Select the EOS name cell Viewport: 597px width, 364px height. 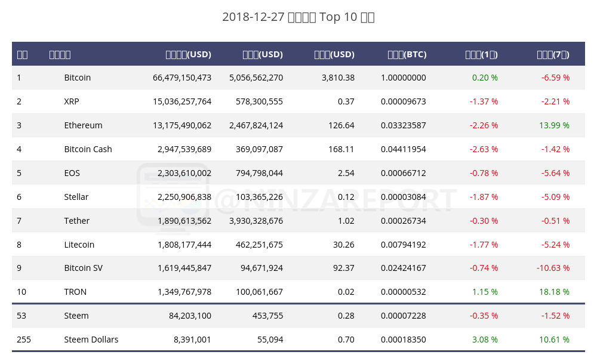72,173
